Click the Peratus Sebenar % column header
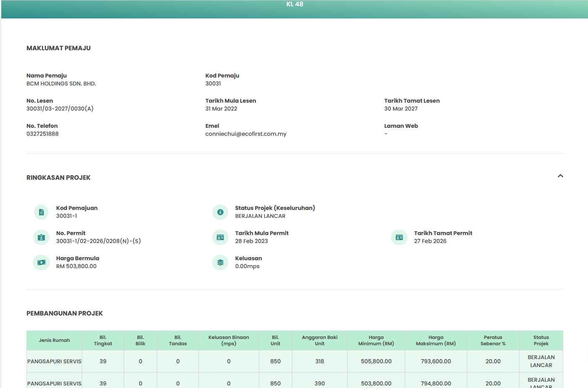The width and height of the screenshot is (588, 388). coord(493,340)
